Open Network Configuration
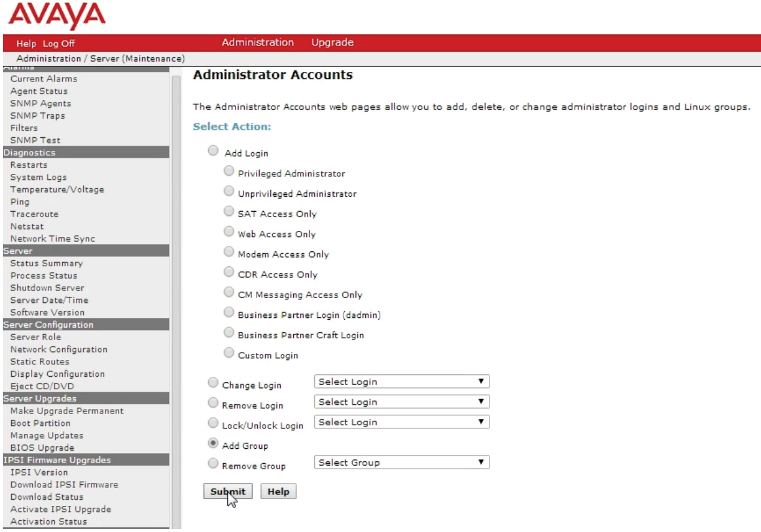 click(x=59, y=349)
